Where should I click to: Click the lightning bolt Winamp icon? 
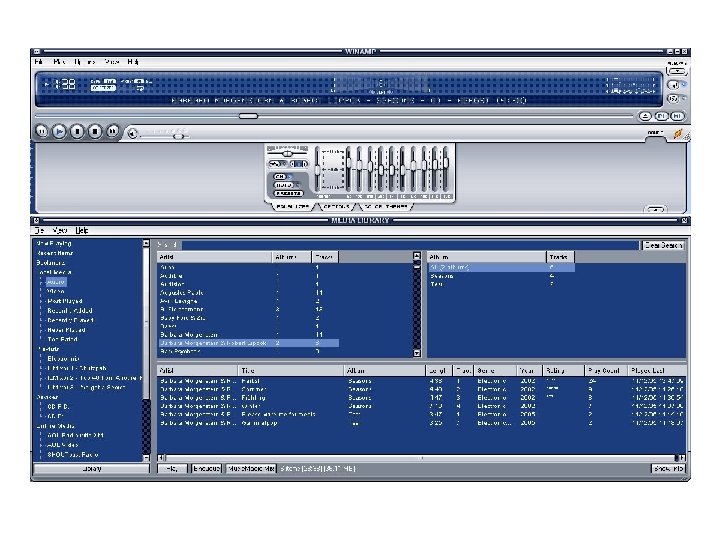click(678, 134)
